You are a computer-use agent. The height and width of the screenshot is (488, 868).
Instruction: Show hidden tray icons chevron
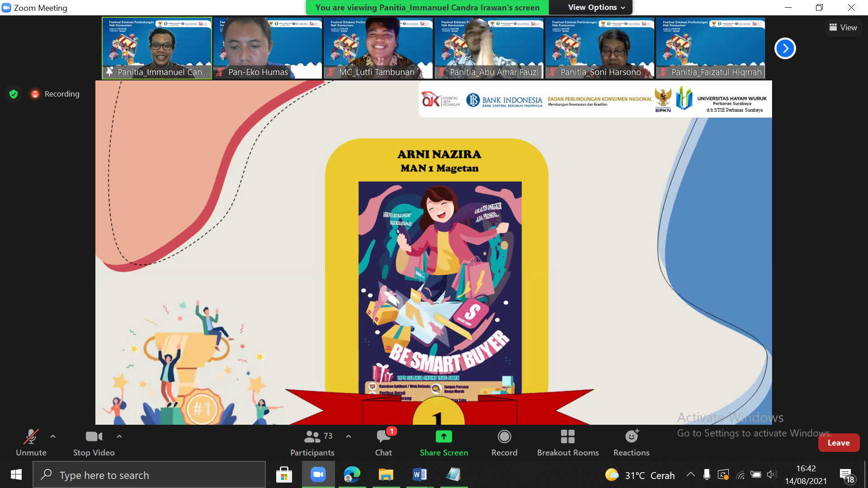[690, 474]
